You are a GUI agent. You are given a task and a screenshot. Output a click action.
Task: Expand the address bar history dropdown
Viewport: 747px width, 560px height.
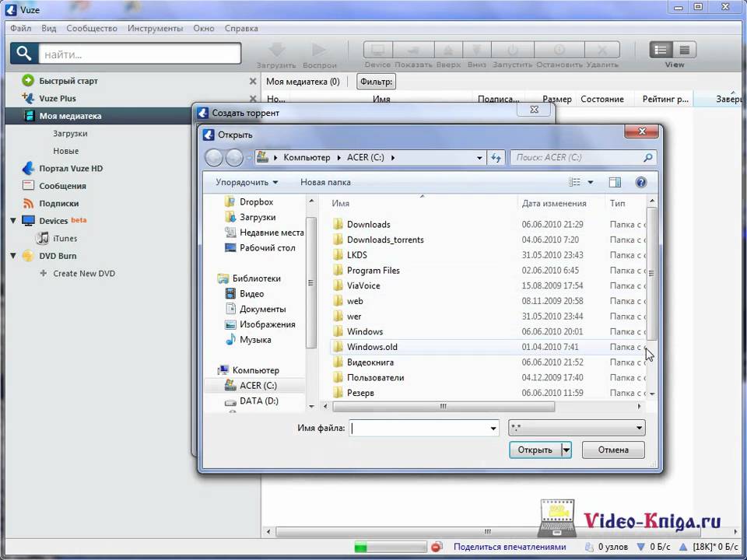(x=479, y=158)
